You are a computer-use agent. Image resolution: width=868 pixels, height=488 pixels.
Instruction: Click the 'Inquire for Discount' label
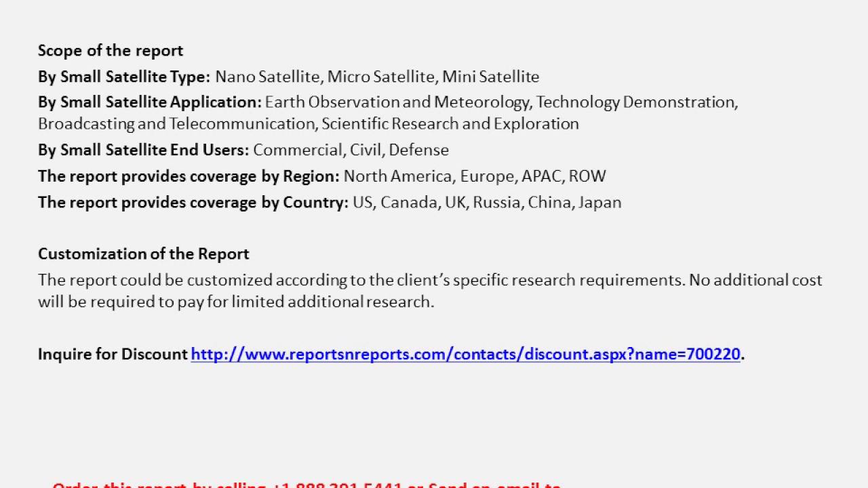click(x=113, y=354)
